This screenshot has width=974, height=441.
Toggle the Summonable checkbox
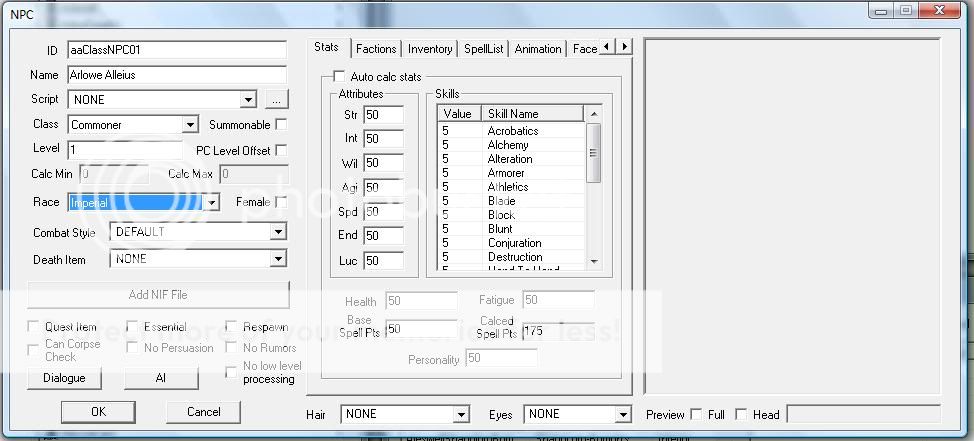(281, 125)
